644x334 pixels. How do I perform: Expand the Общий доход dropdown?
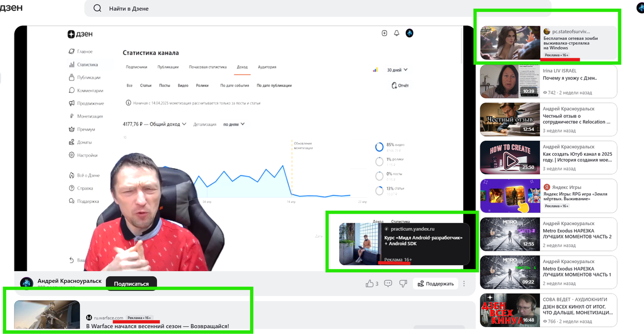coord(155,124)
